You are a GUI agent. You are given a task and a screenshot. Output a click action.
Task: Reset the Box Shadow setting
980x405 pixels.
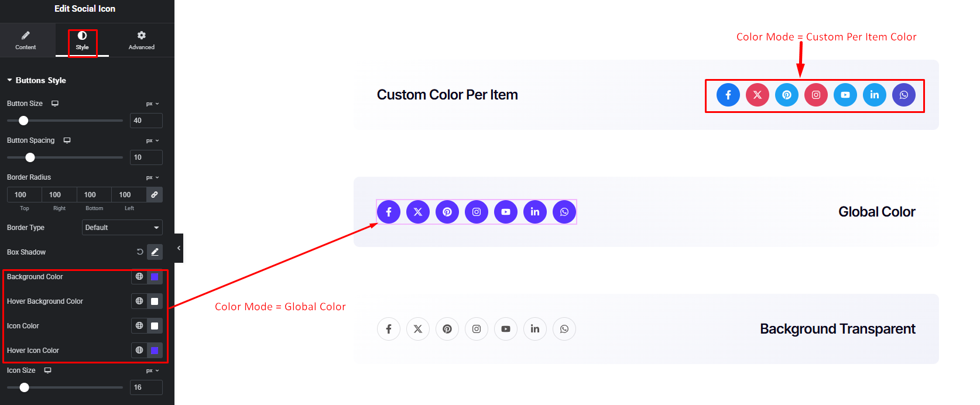(x=140, y=252)
